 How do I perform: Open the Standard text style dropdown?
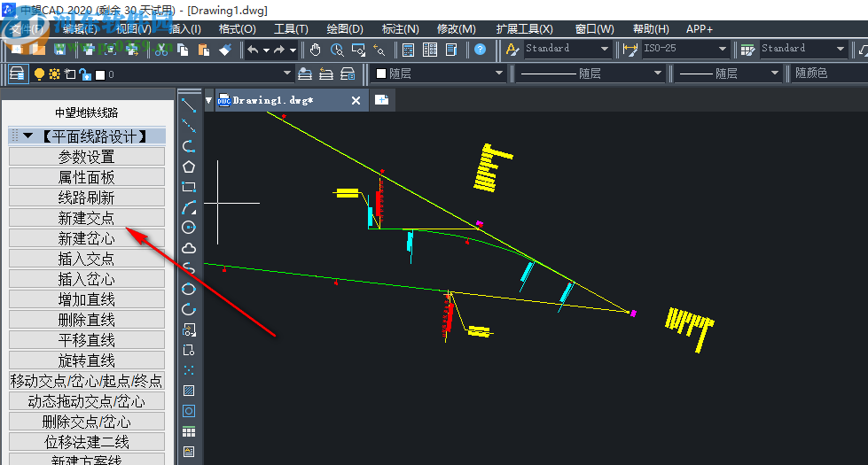tap(604, 49)
